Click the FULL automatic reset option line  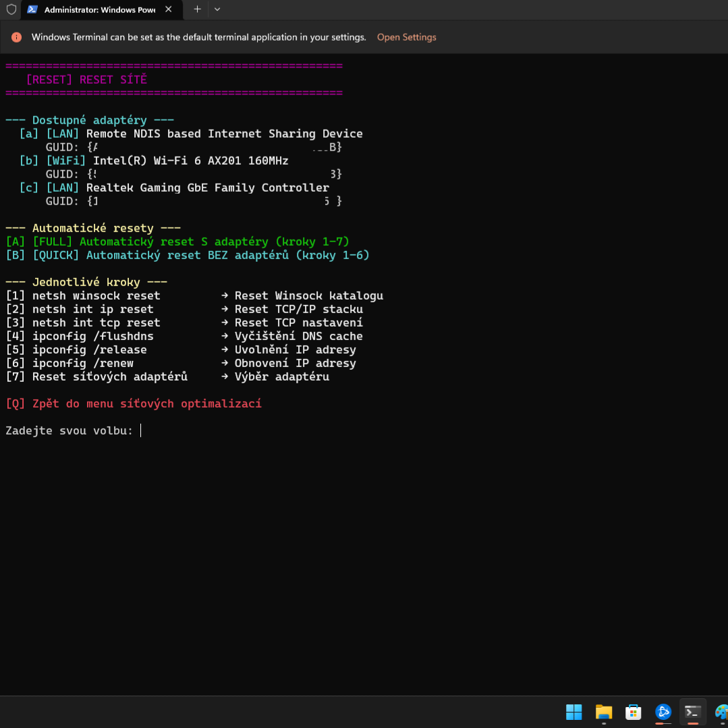click(x=177, y=242)
